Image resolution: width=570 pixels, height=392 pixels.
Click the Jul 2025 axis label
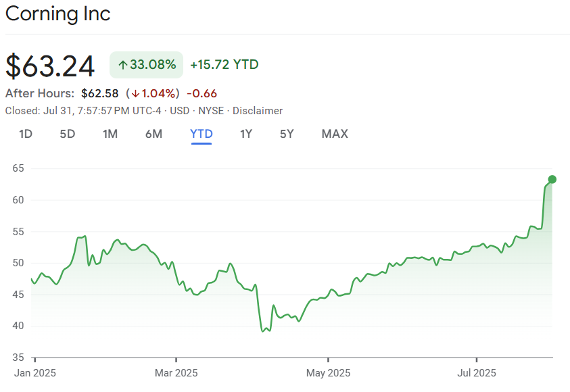click(x=477, y=373)
